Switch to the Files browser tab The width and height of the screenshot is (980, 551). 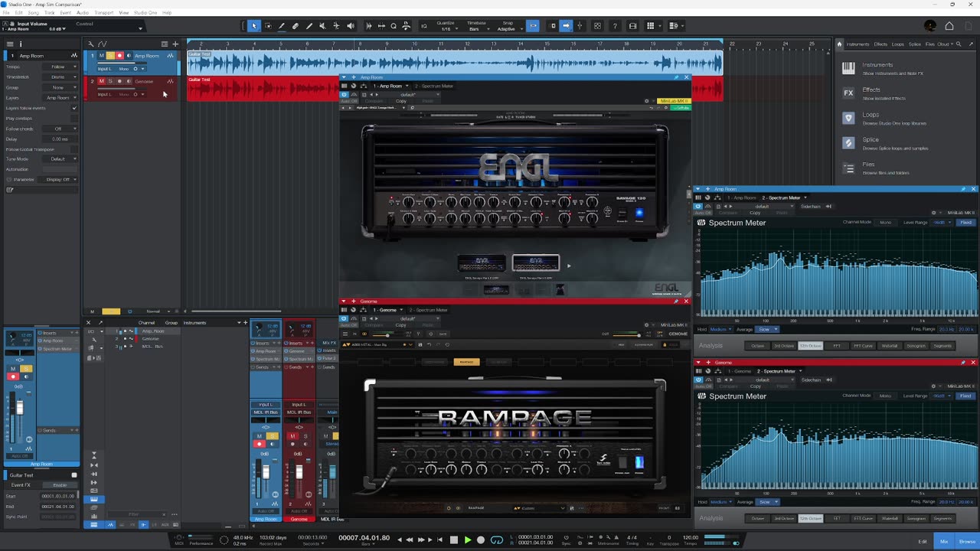930,44
